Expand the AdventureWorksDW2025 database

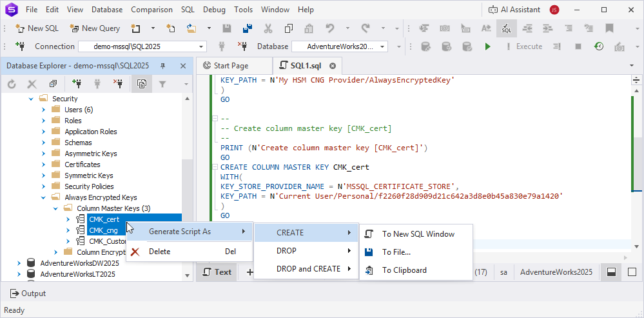click(19, 263)
